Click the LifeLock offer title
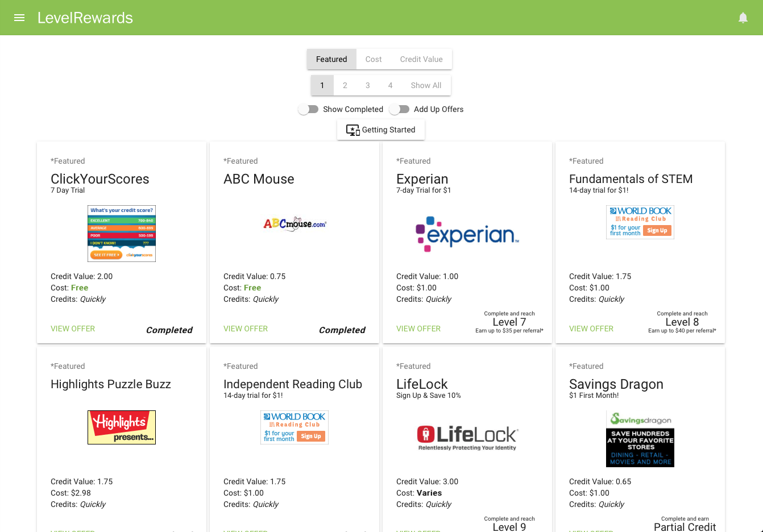 (x=422, y=384)
